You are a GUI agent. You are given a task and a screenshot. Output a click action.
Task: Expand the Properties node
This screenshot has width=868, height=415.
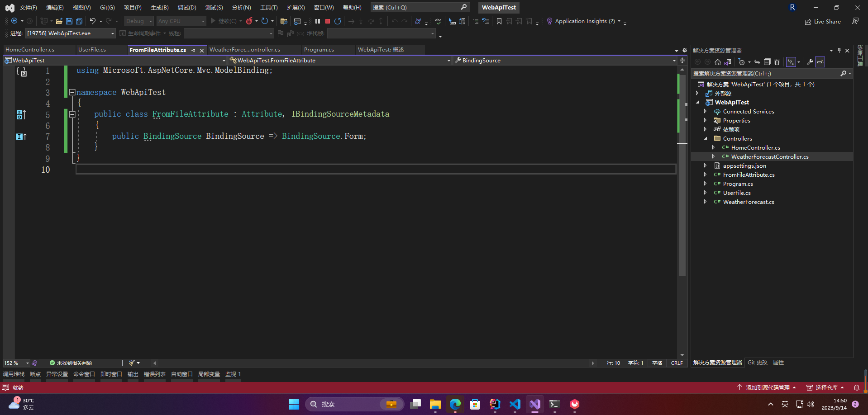click(x=706, y=121)
